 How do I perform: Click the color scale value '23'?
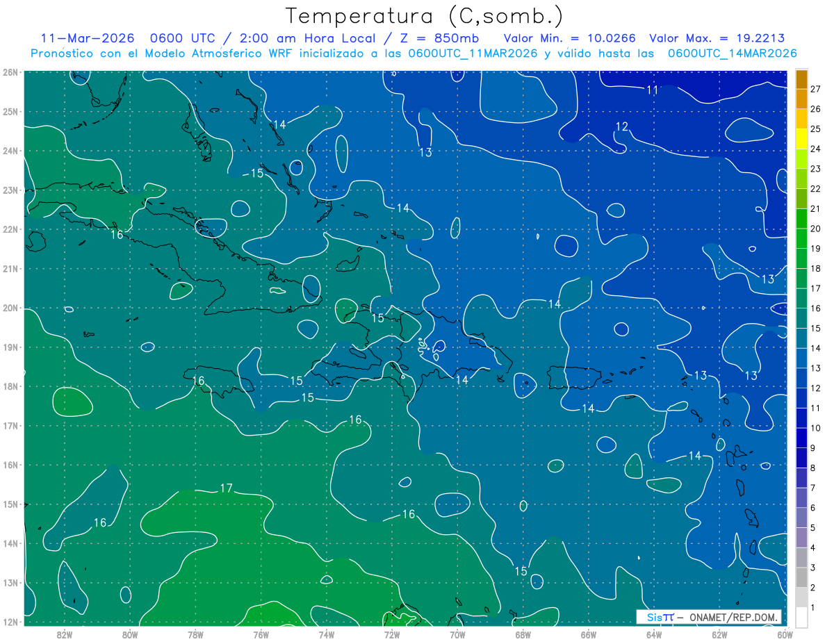(815, 168)
